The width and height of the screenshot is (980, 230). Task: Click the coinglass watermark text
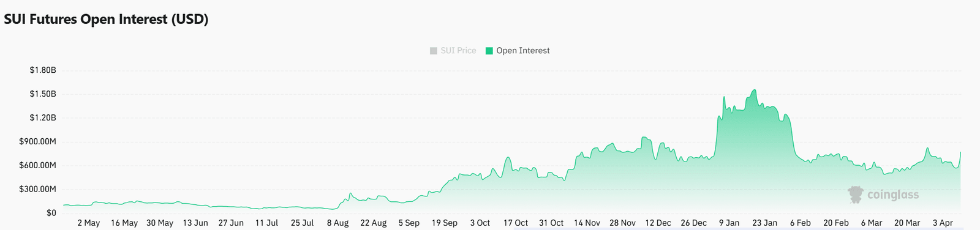[x=893, y=195]
